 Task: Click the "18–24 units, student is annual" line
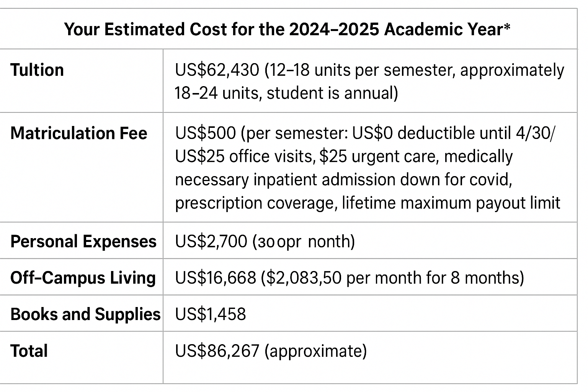coord(286,93)
